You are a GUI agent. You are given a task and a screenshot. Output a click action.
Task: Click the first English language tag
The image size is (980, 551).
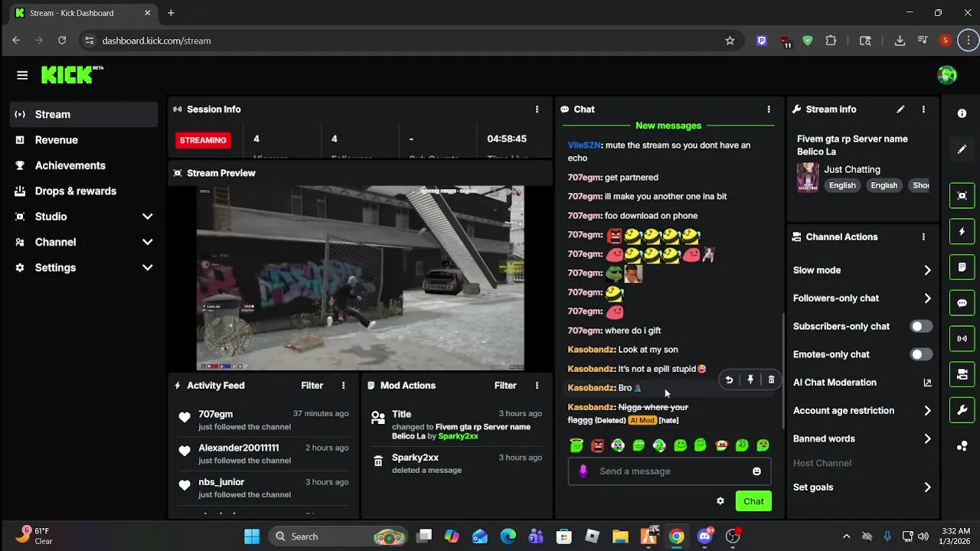(x=842, y=185)
